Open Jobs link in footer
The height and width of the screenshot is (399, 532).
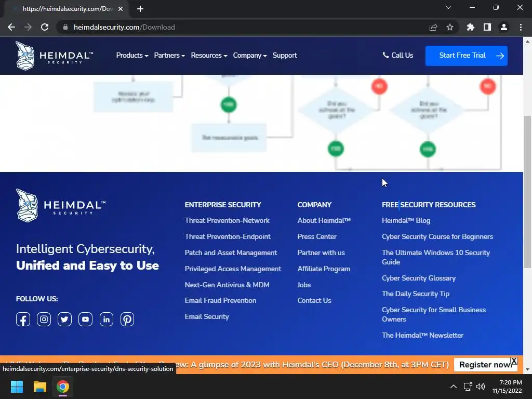click(304, 285)
